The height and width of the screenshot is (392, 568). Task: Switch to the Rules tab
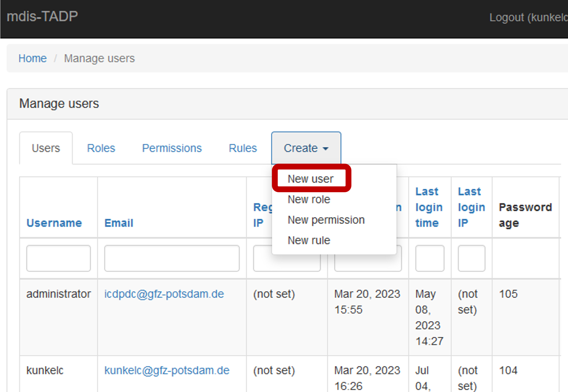pos(243,148)
